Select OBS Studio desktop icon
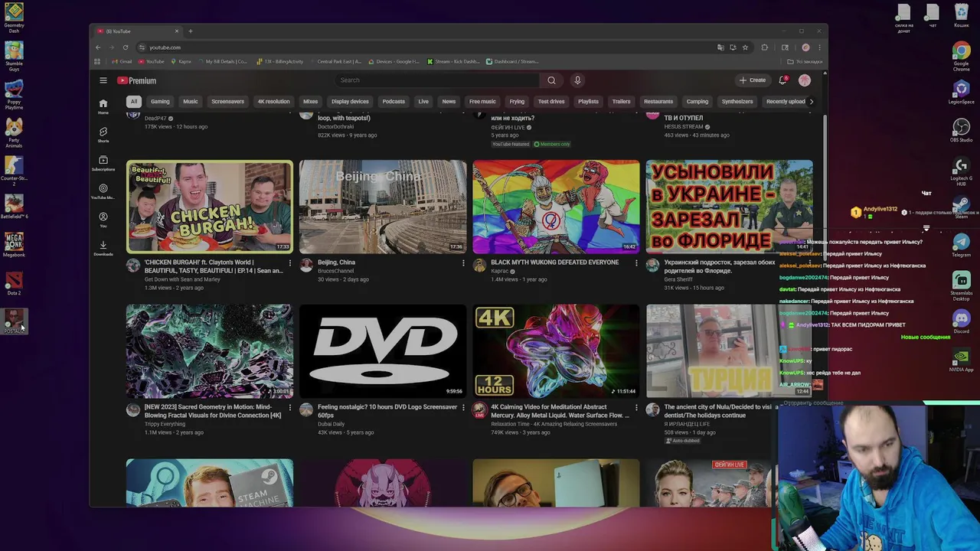The width and height of the screenshot is (980, 551). [961, 130]
